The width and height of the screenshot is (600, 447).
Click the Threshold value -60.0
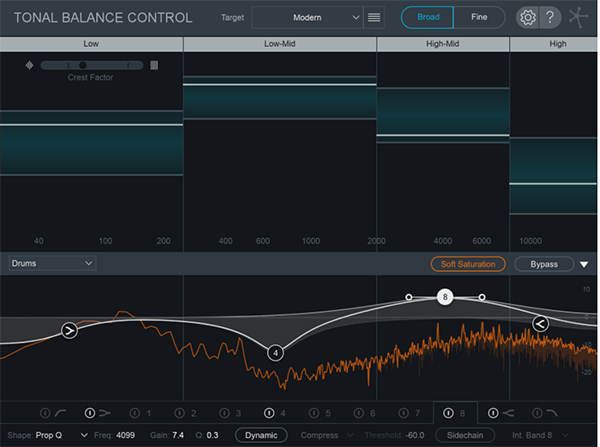click(415, 435)
